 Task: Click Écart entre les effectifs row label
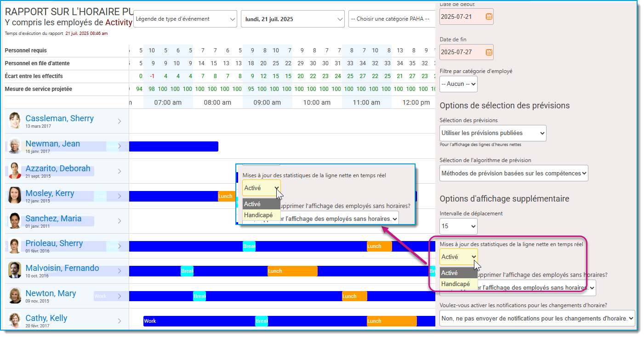pyautogui.click(x=34, y=76)
